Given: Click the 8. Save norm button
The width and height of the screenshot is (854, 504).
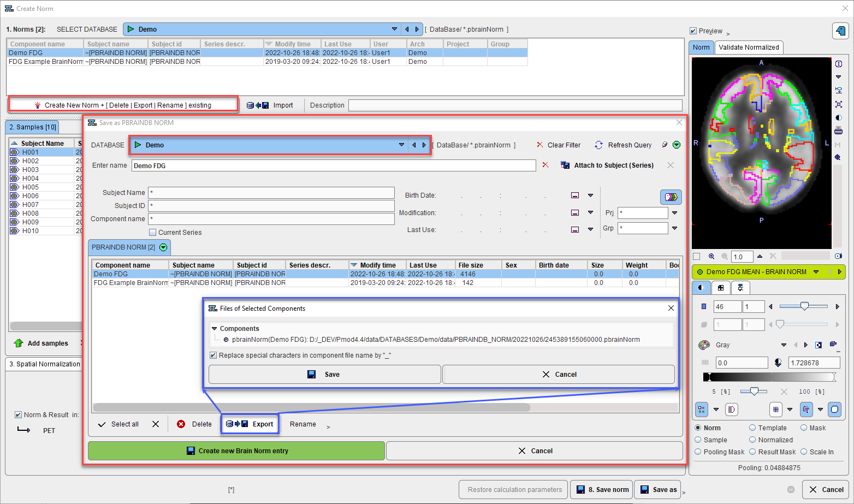Looking at the screenshot, I should pyautogui.click(x=602, y=490).
